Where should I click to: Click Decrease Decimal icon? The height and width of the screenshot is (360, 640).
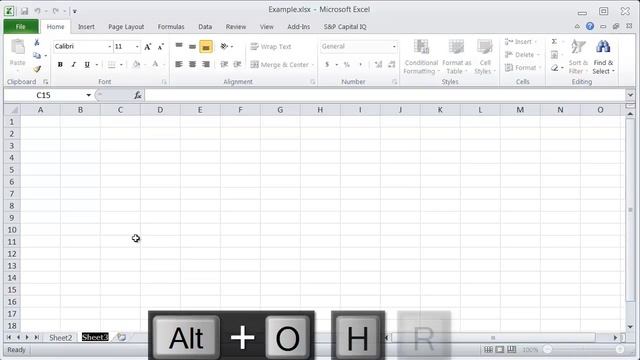(391, 64)
